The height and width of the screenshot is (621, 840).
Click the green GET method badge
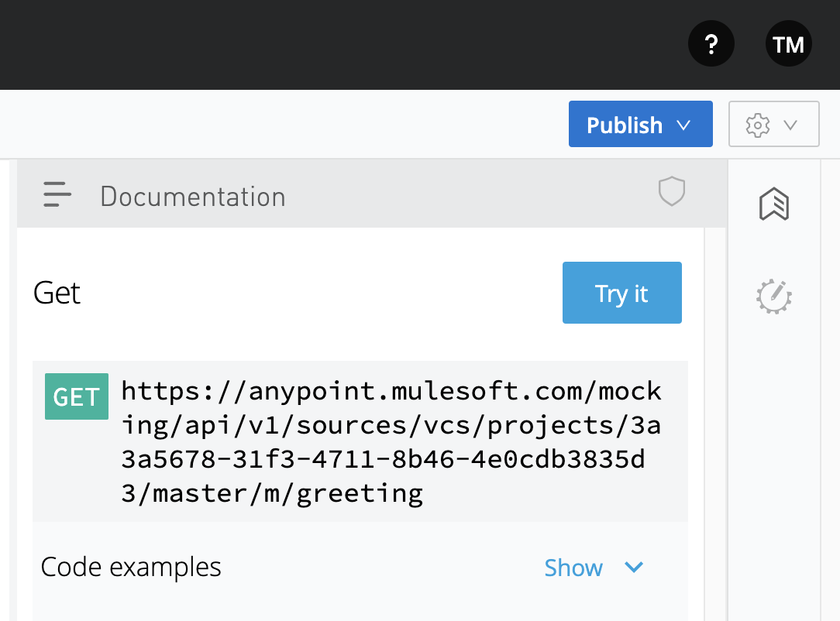point(76,396)
